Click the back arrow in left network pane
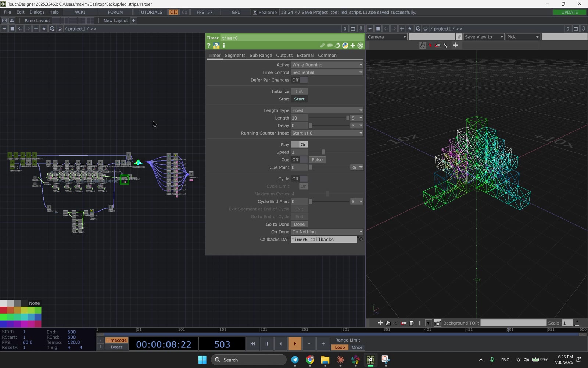 [x=20, y=29]
